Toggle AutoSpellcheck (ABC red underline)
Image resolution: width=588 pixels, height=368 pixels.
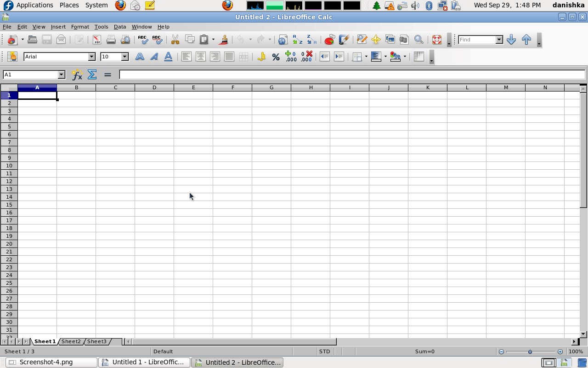pos(157,40)
